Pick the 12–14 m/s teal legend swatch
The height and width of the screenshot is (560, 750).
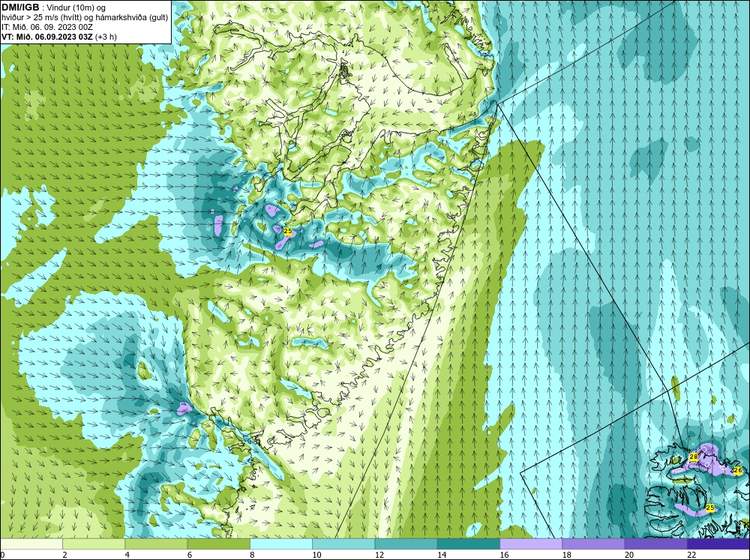tap(406, 544)
